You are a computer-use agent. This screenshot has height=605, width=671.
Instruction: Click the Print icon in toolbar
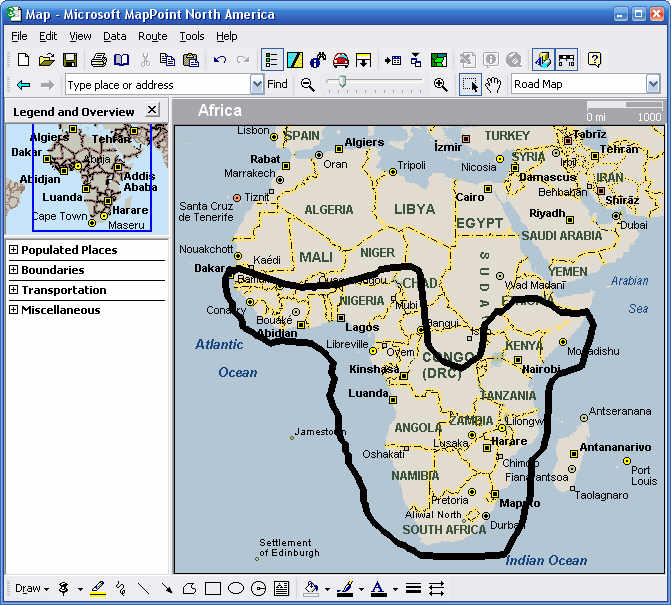99,60
